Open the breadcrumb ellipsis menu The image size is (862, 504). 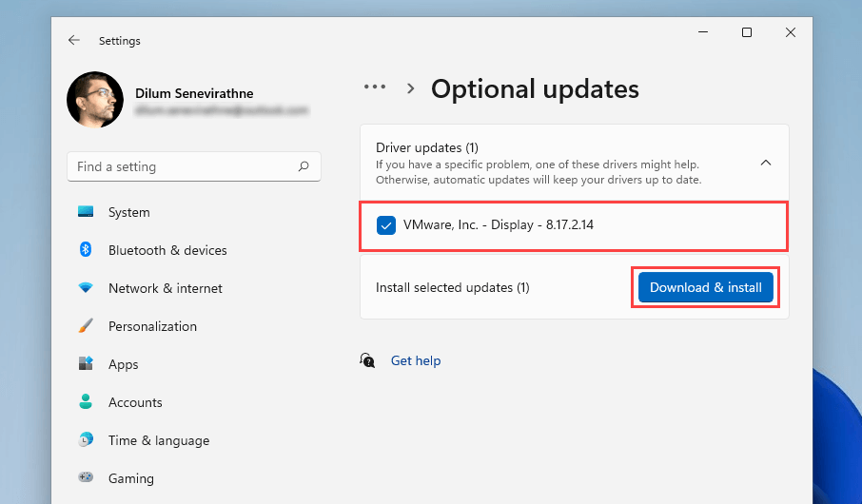pos(375,87)
